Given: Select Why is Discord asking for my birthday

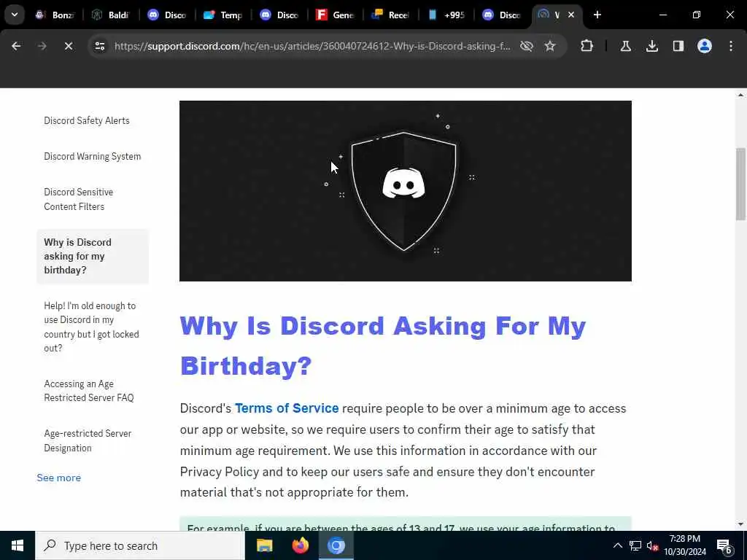Looking at the screenshot, I should 93,256.
